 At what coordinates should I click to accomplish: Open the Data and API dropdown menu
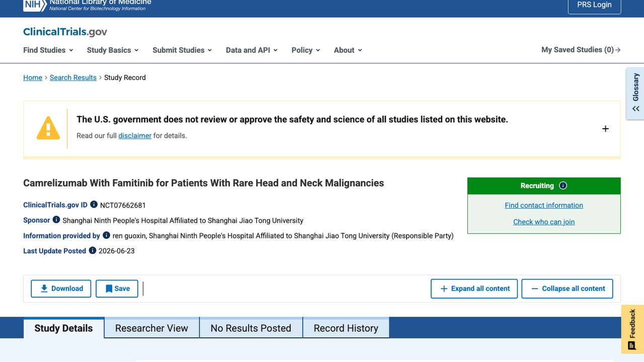click(252, 50)
